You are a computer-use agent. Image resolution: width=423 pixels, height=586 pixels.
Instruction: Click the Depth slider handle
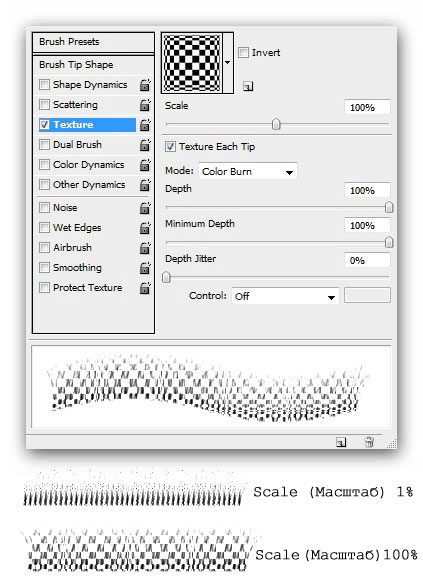(389, 207)
